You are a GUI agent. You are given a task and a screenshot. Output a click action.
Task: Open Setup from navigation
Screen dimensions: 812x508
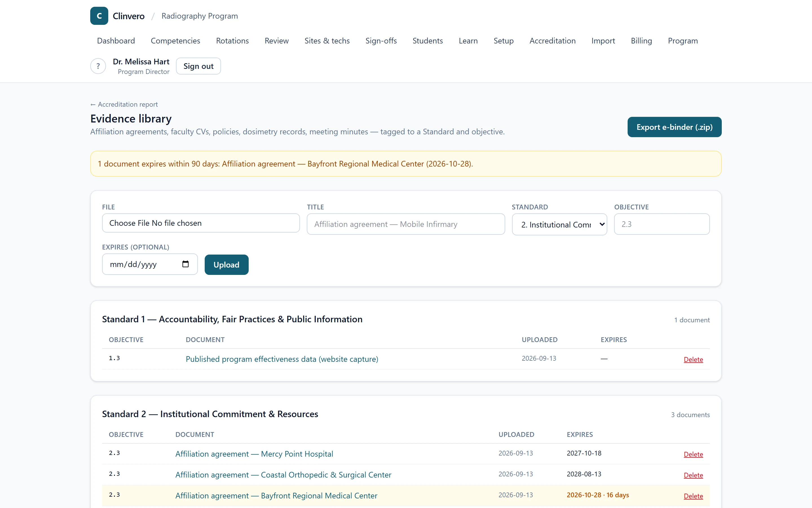pyautogui.click(x=503, y=41)
